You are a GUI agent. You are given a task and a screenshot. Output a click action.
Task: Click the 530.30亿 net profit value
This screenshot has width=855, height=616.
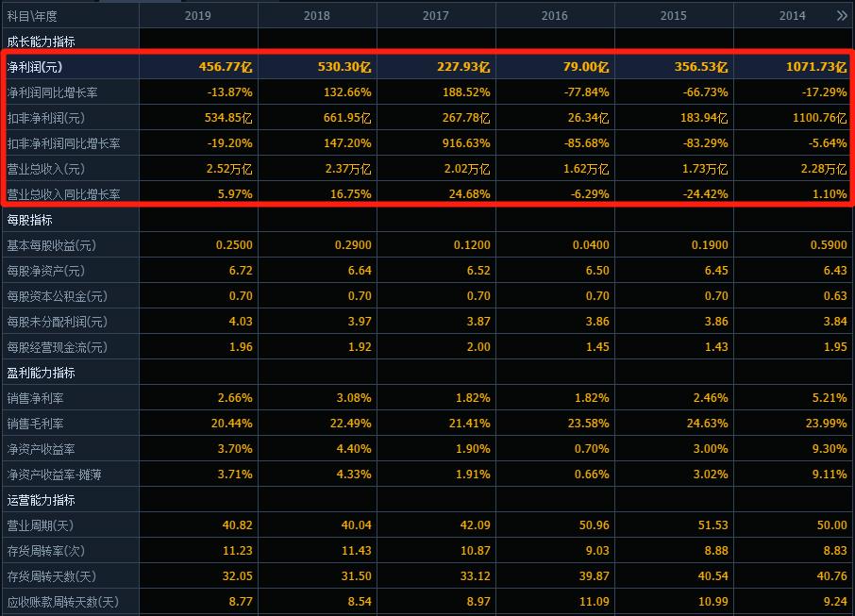(x=344, y=67)
